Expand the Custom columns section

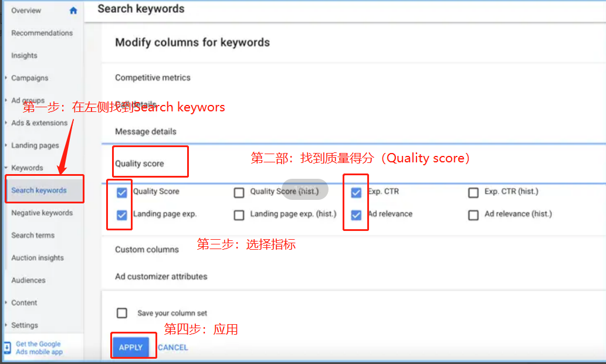(x=147, y=249)
